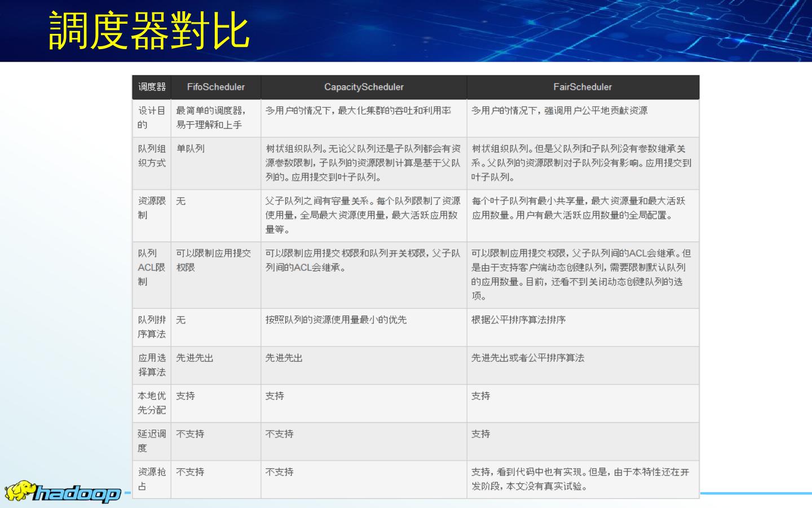Click the 应用选择算法 row label
This screenshot has height=508, width=812.
point(152,365)
